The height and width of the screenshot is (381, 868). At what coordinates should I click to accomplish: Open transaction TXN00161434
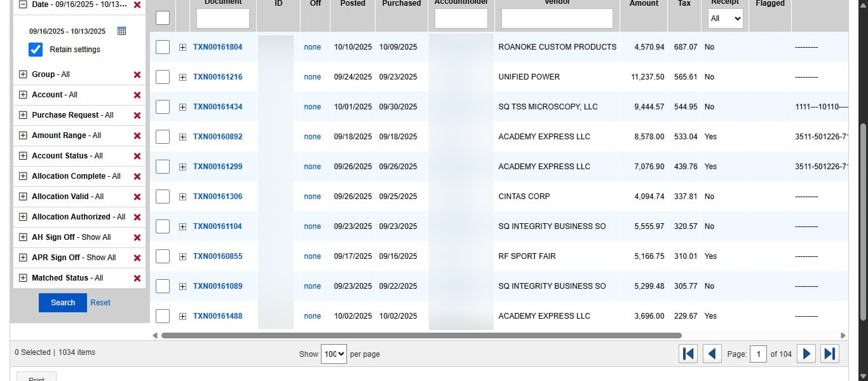point(219,106)
